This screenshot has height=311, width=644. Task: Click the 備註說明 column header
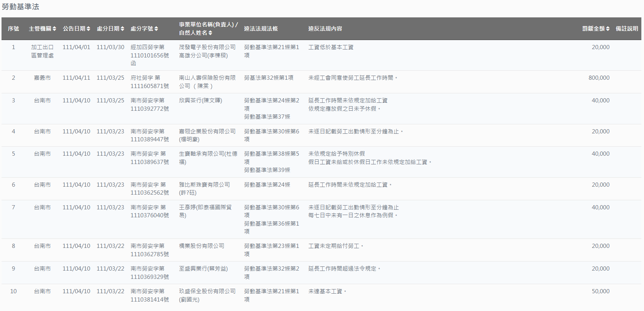pyautogui.click(x=627, y=29)
